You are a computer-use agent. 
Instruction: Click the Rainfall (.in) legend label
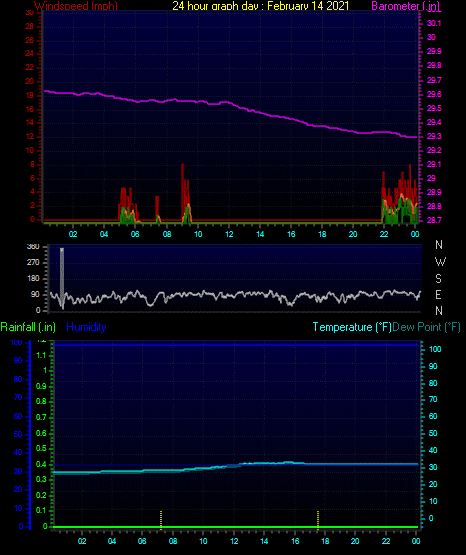click(x=28, y=327)
